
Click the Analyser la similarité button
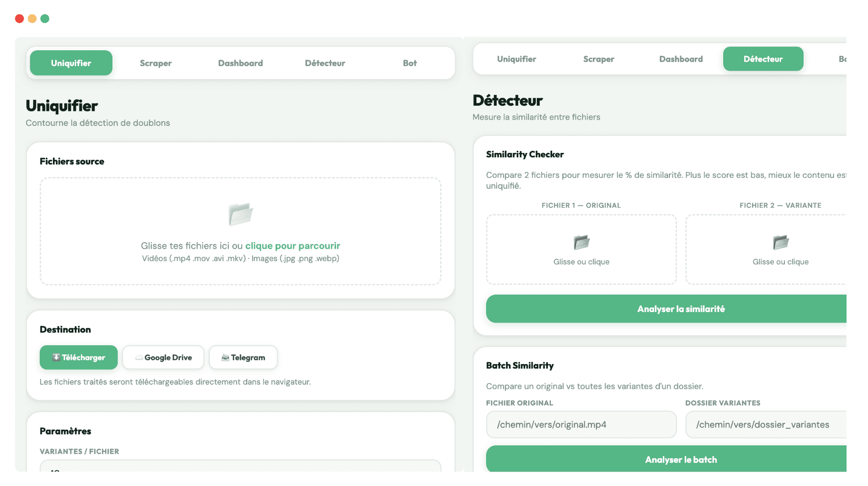pyautogui.click(x=680, y=309)
